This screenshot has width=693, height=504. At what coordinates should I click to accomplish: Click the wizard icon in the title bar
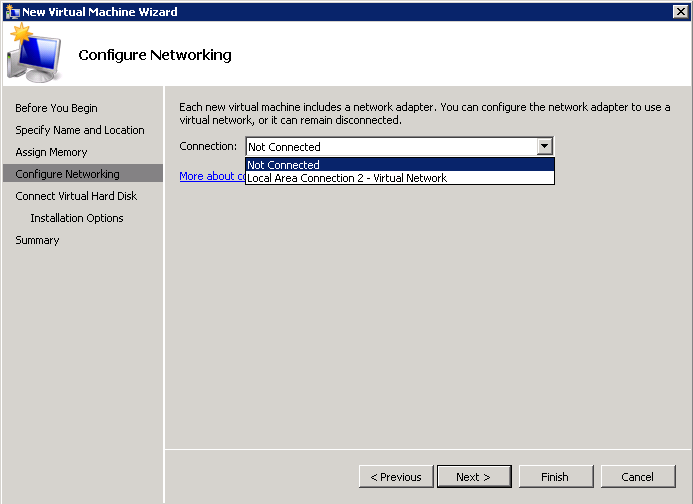[x=11, y=11]
